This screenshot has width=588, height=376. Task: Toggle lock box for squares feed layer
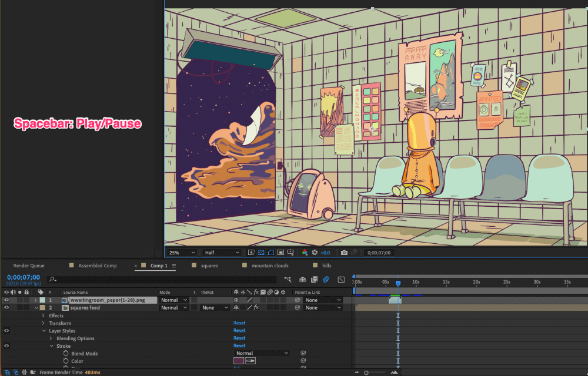(26, 307)
